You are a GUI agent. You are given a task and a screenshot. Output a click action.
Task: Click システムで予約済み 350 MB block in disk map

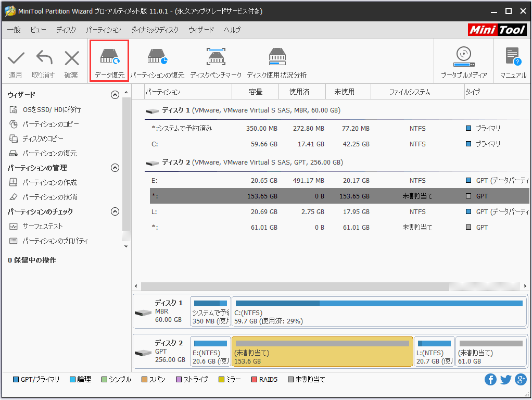pos(210,311)
